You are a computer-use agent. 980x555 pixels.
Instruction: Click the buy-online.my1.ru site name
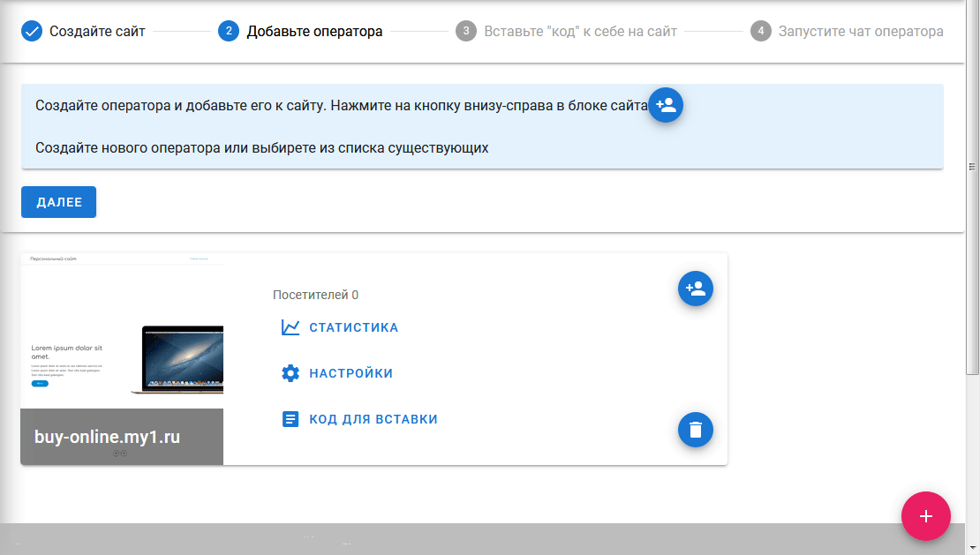pos(107,437)
